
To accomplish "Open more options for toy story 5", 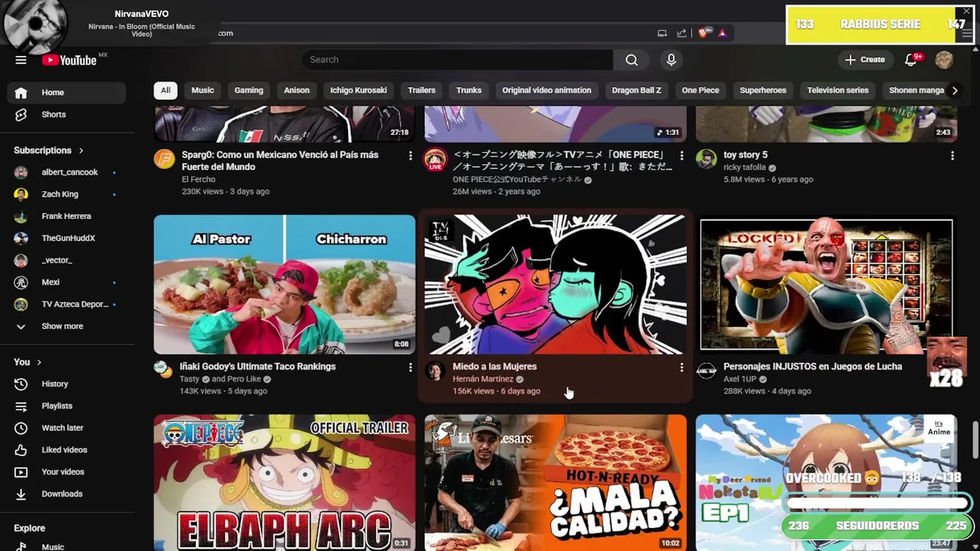I will pos(952,156).
